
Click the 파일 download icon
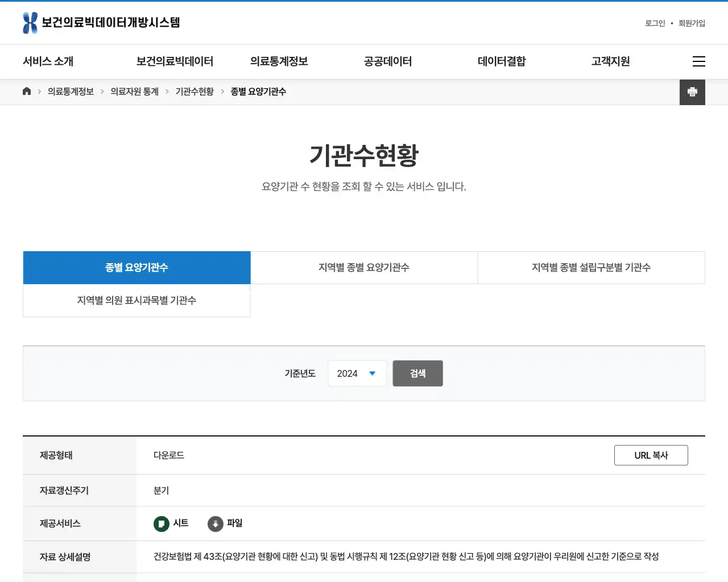[216, 523]
